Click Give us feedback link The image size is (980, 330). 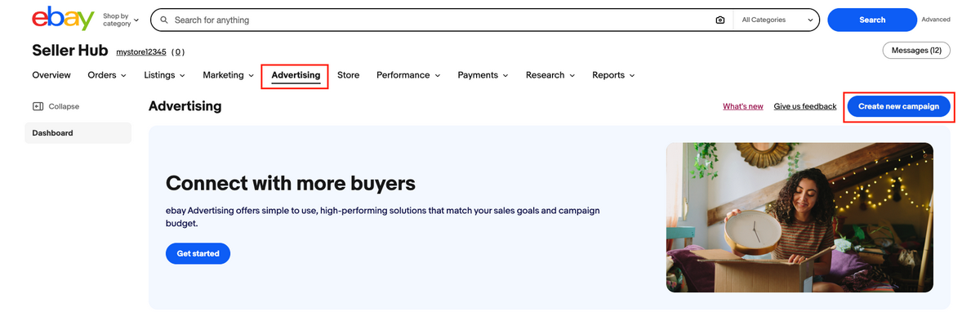[x=805, y=107]
